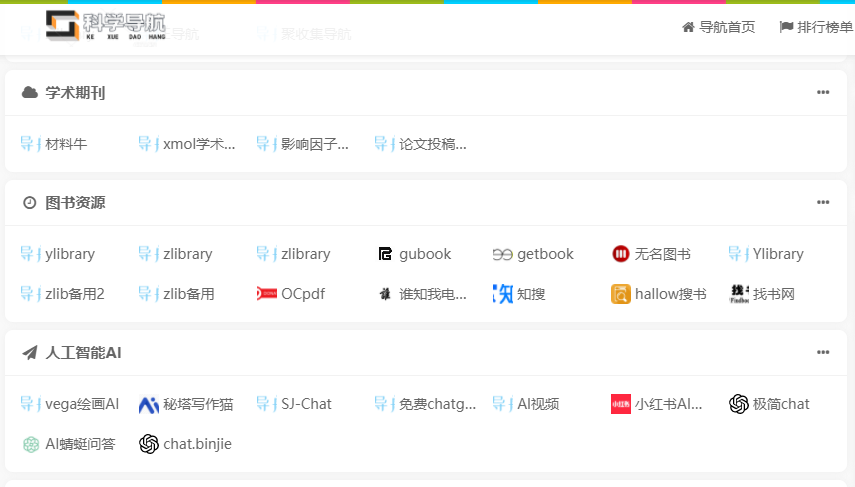Click the blue 知搜 icon
Viewport: 855px width, 487px height.
(503, 294)
